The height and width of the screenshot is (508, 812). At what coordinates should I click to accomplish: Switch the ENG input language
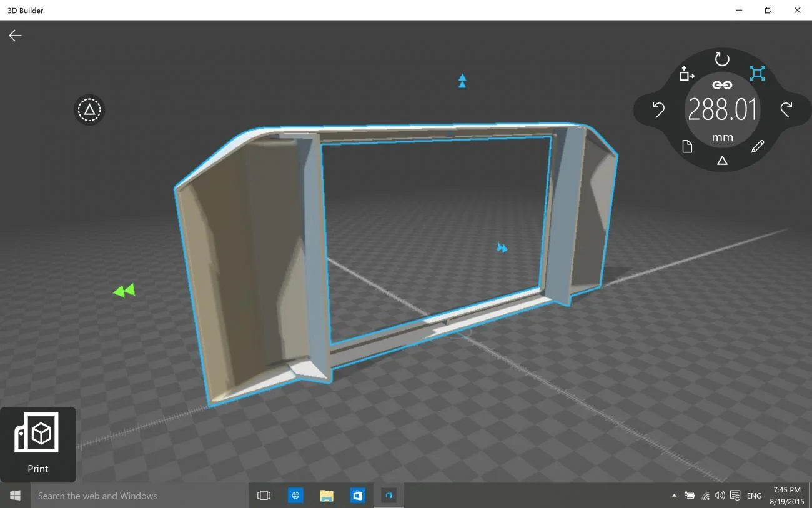754,496
